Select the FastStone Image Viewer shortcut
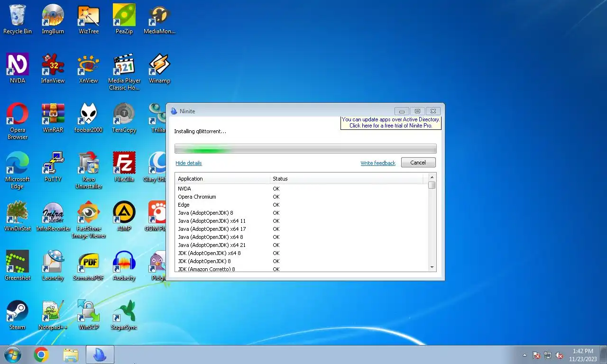The height and width of the screenshot is (364, 607). tap(89, 219)
